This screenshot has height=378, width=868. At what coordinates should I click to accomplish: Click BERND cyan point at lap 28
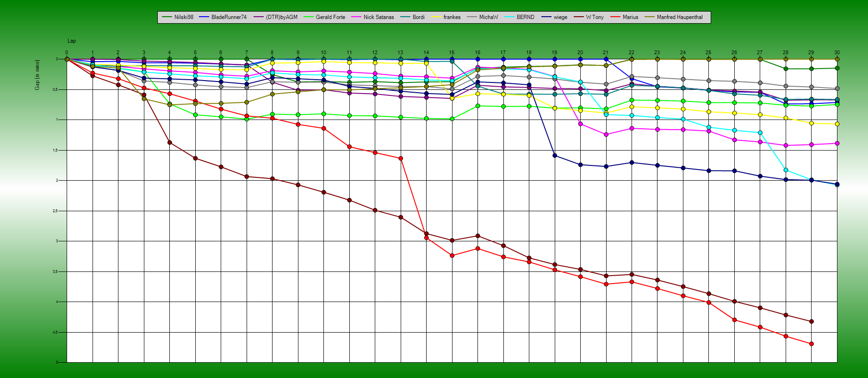[786, 170]
